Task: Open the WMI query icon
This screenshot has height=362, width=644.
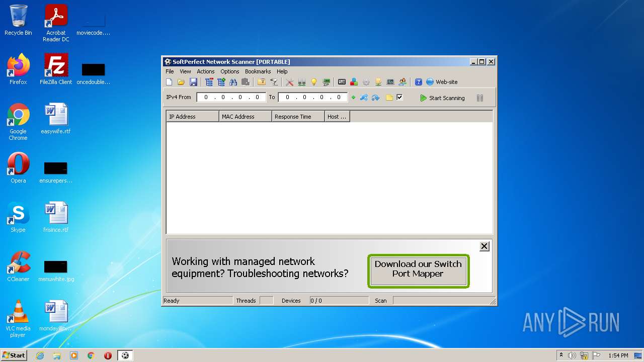Action: [342, 82]
